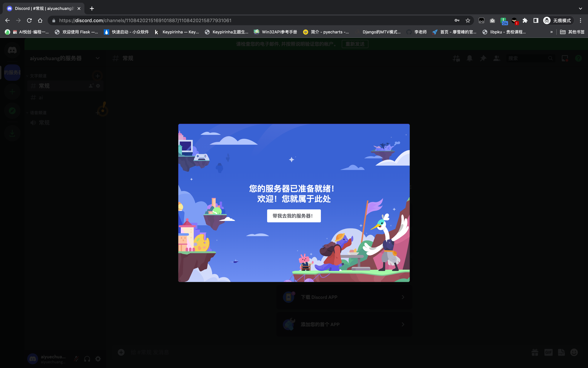The image size is (588, 368).
Task: Open the green Help question mark icon
Action: (x=578, y=58)
